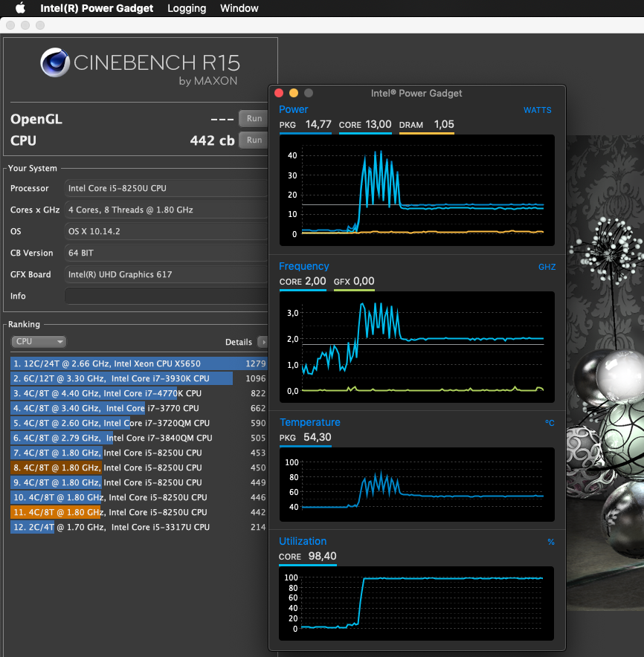The image size is (644, 657).
Task: Click the OS field OS X 10.14.2
Action: pos(166,231)
